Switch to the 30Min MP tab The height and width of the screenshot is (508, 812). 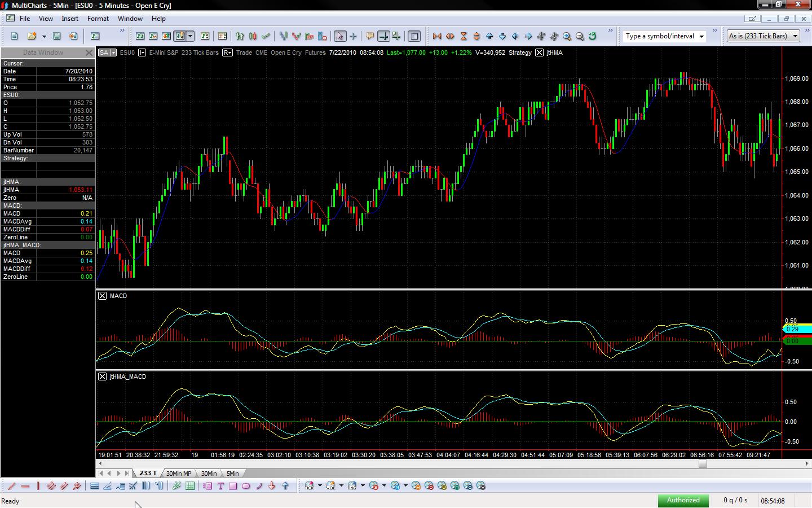click(179, 474)
